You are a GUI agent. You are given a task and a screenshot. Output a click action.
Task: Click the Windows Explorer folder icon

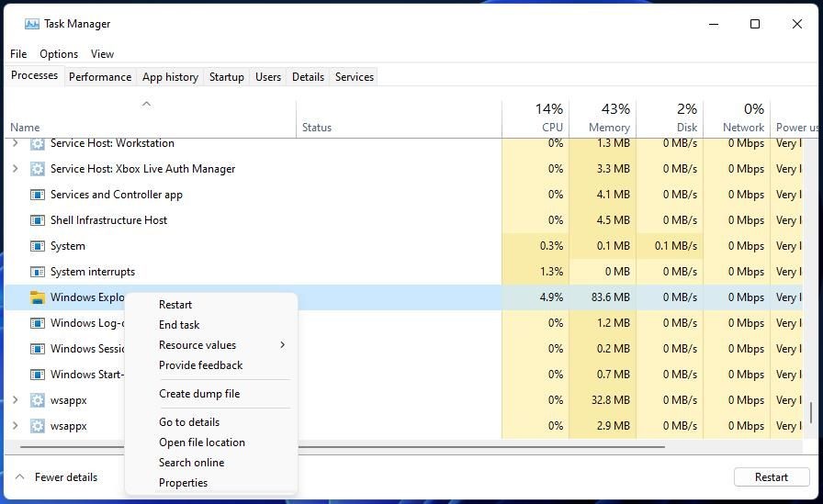(38, 297)
